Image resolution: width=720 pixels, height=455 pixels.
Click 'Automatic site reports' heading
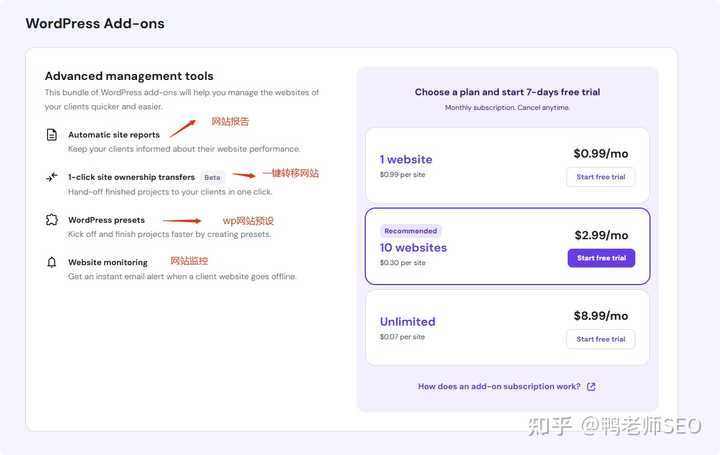tap(114, 135)
